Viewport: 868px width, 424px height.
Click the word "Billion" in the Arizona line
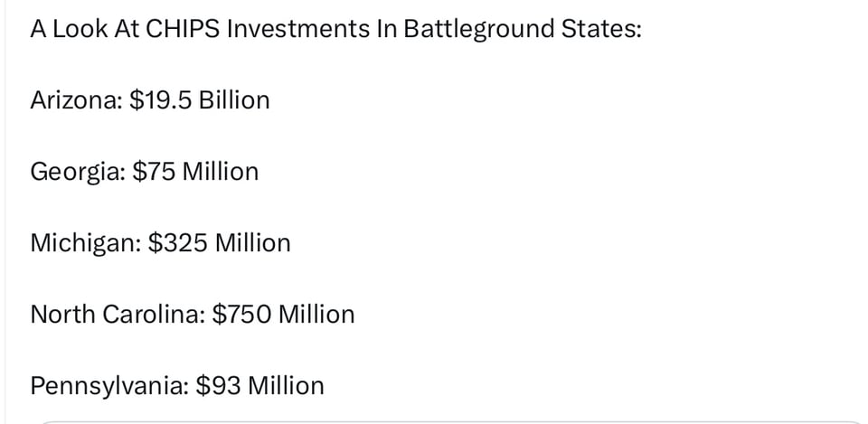(x=234, y=100)
